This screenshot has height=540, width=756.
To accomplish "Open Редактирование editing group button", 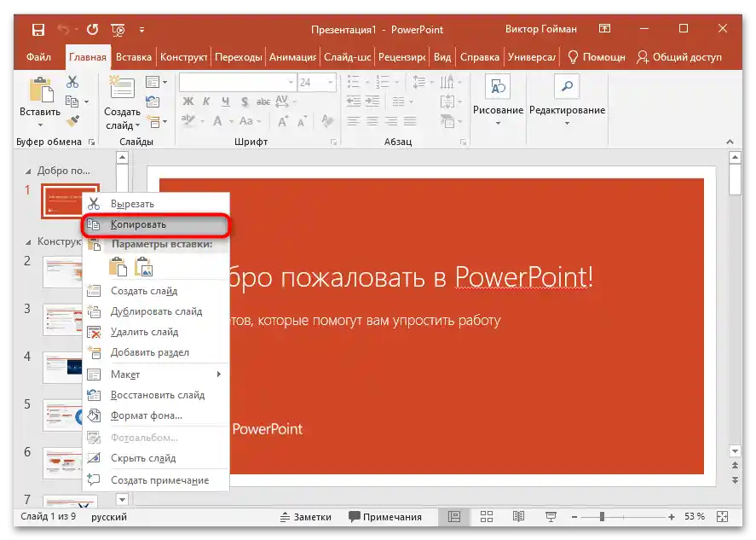I will pyautogui.click(x=567, y=101).
